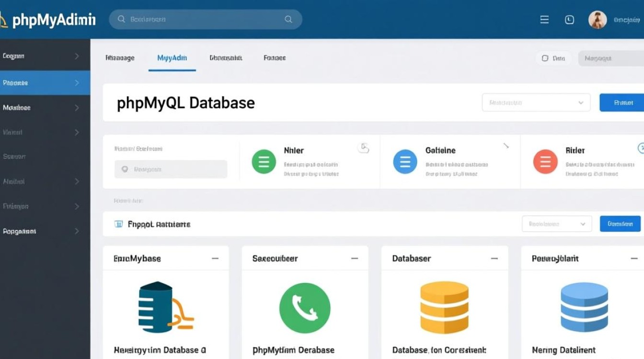Image resolution: width=644 pixels, height=359 pixels.
Task: Select the teal database cylinder icon
Action: (156, 308)
